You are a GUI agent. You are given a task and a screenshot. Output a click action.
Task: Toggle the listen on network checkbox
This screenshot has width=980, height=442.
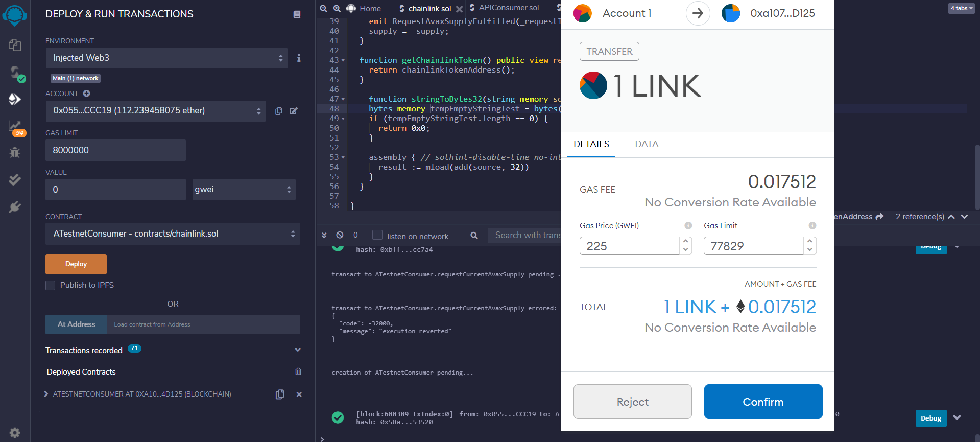377,235
